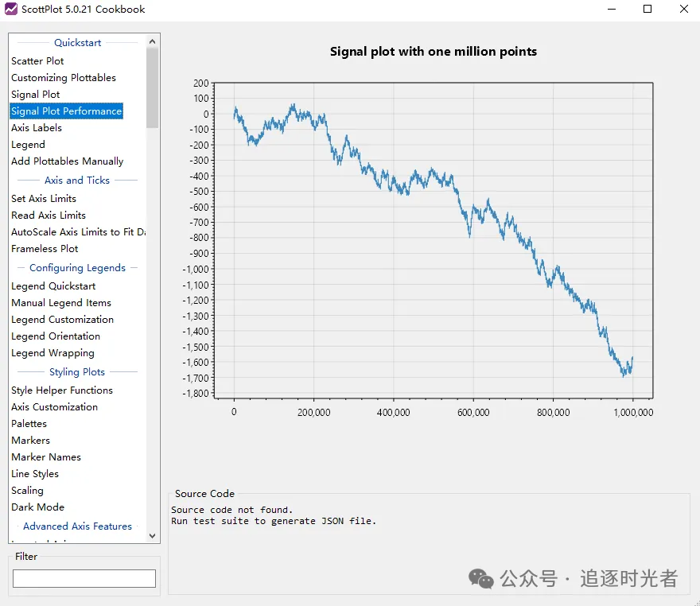Open the Dark Mode recipe
The height and width of the screenshot is (606, 700).
point(38,507)
